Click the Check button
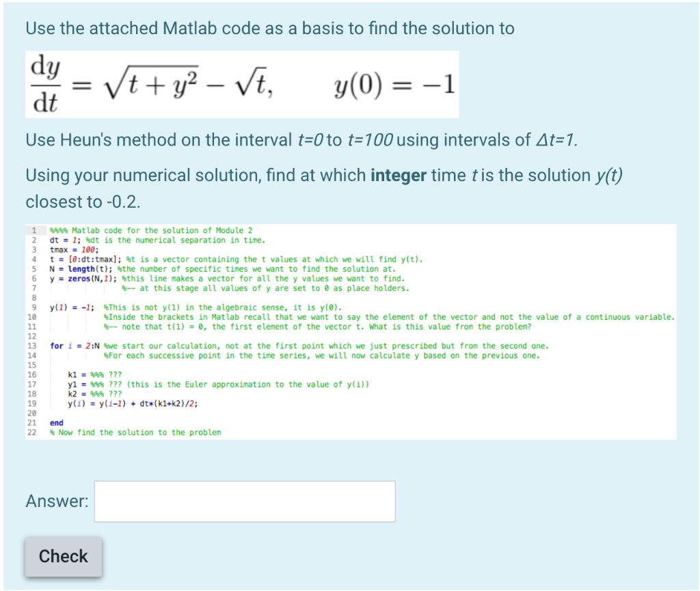The width and height of the screenshot is (700, 591). (x=64, y=557)
